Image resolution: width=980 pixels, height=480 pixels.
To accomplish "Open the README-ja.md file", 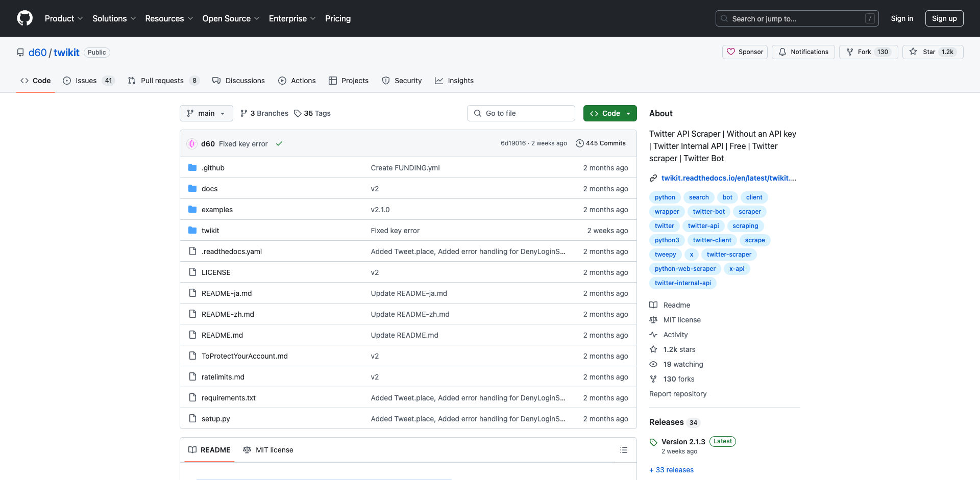I will (227, 293).
